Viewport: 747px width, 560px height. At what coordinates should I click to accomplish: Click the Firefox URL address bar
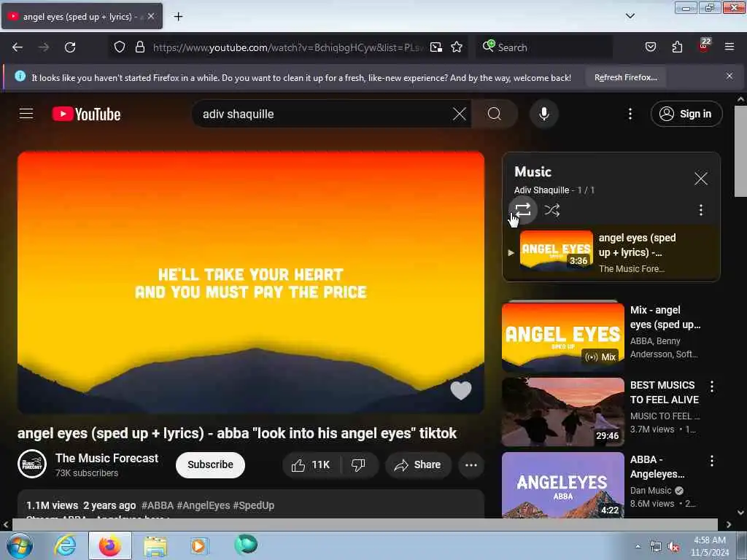click(x=287, y=47)
